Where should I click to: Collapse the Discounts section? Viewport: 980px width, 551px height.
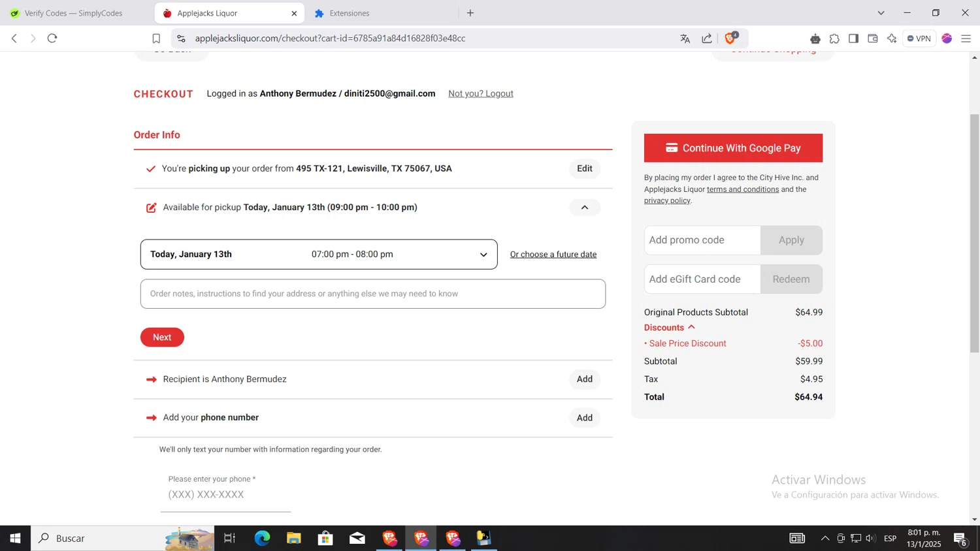(670, 328)
